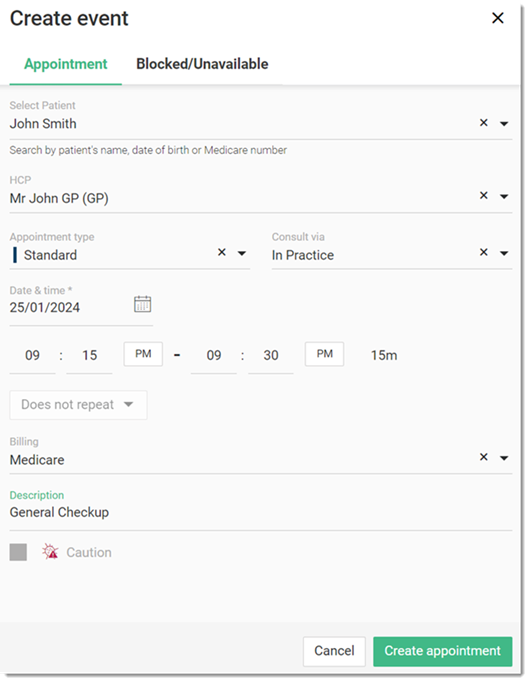The height and width of the screenshot is (682, 529).
Task: Clear the Standard appointment type
Action: 221,252
